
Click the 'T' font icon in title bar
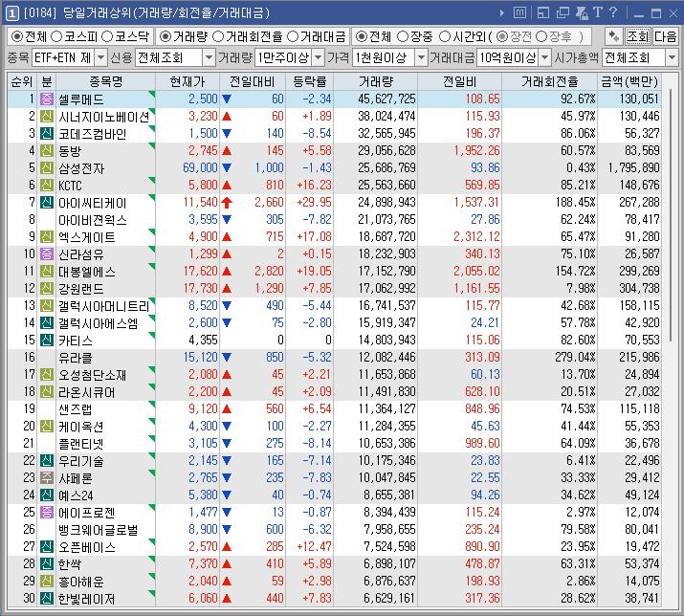[x=598, y=12]
